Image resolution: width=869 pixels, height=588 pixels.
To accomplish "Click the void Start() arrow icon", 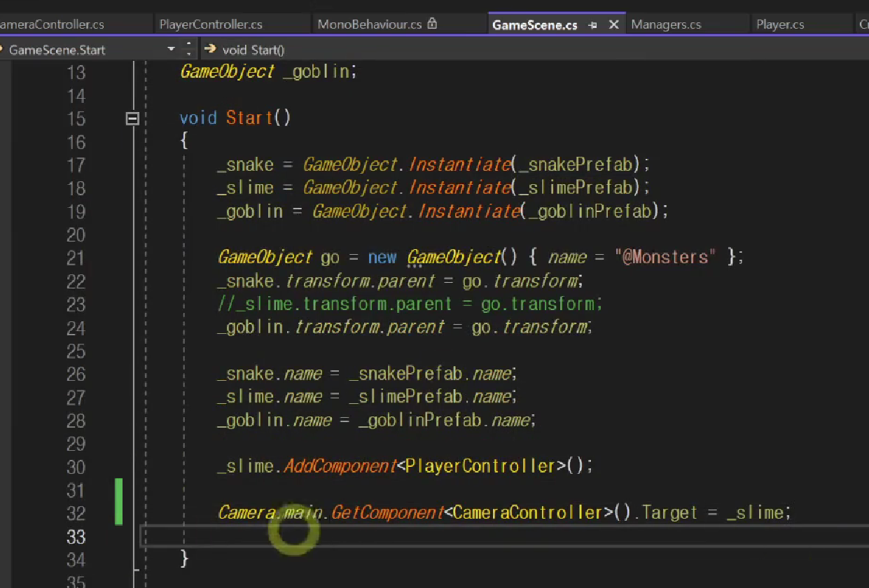I will [x=211, y=50].
